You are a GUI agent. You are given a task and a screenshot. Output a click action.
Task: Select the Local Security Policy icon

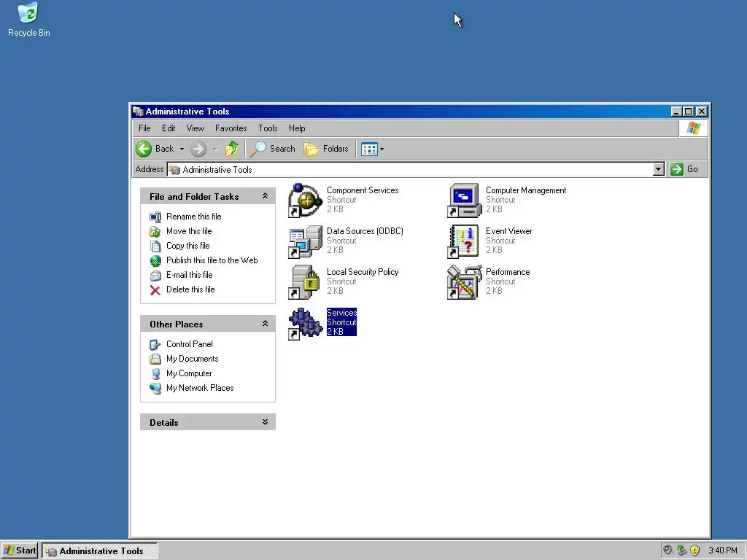[306, 282]
